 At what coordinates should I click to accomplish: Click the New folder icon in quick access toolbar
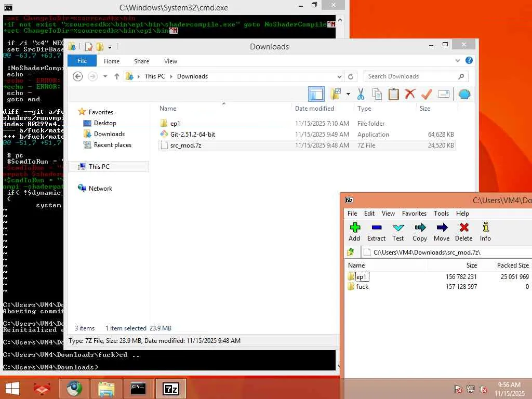click(100, 46)
